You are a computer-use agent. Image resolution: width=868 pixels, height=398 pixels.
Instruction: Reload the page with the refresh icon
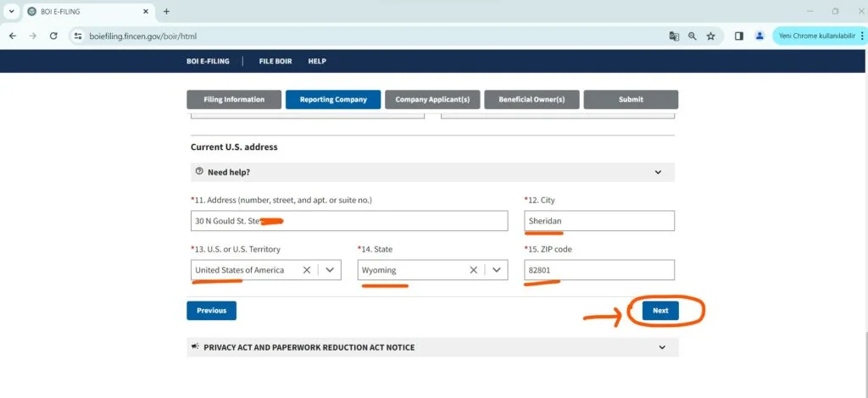tap(53, 36)
